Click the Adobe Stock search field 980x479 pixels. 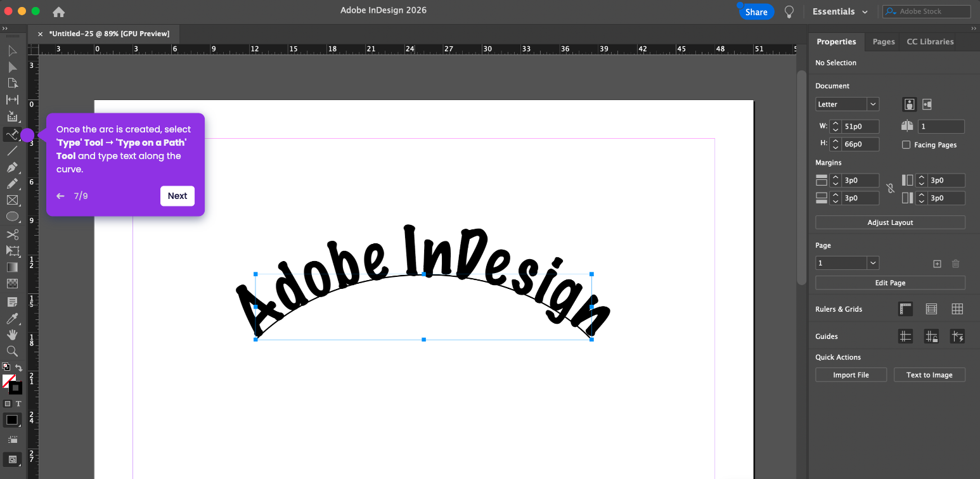pos(926,11)
